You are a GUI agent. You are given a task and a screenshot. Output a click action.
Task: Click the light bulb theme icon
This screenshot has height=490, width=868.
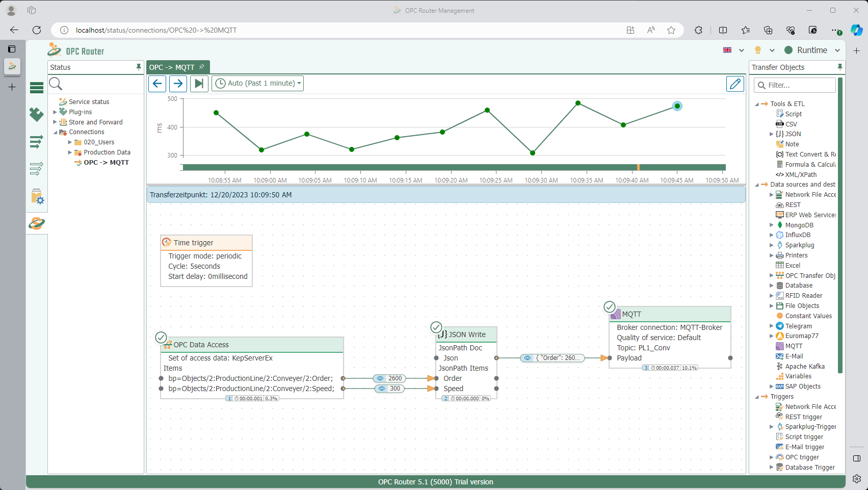(x=758, y=50)
